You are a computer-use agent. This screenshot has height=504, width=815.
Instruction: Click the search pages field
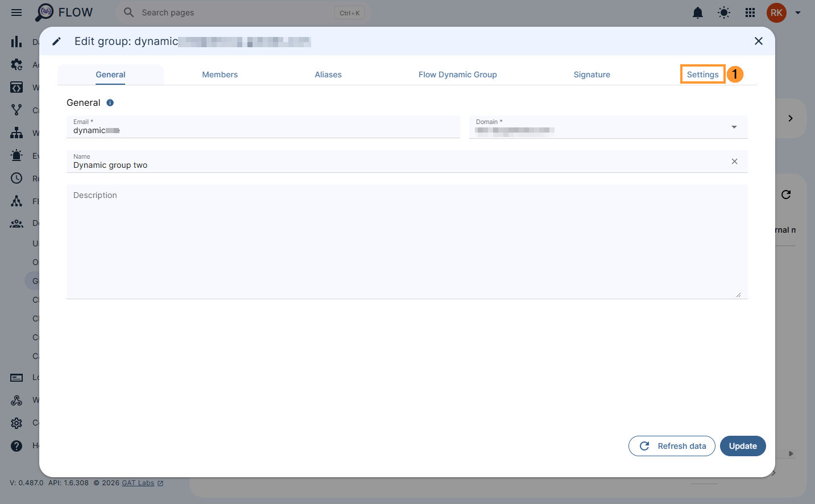[243, 13]
